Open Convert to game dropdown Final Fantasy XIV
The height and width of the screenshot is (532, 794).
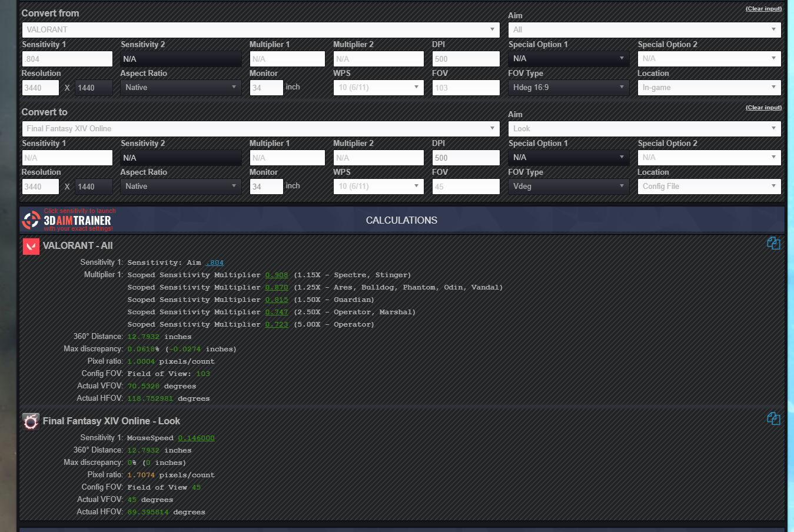(x=261, y=128)
